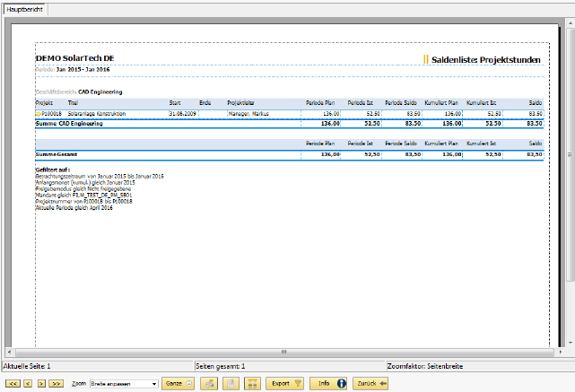The width and height of the screenshot is (575, 392).
Task: Click the vertical scrollbar down arrow
Action: pos(571,342)
